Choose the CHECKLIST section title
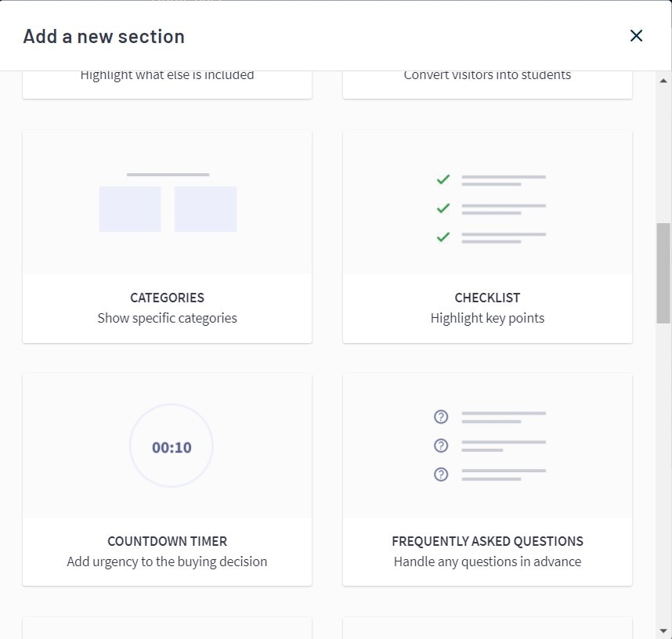 click(487, 298)
